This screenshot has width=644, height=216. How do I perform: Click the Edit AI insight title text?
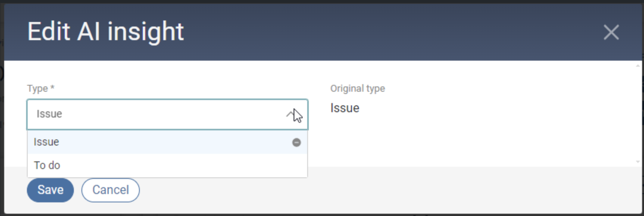(x=105, y=31)
